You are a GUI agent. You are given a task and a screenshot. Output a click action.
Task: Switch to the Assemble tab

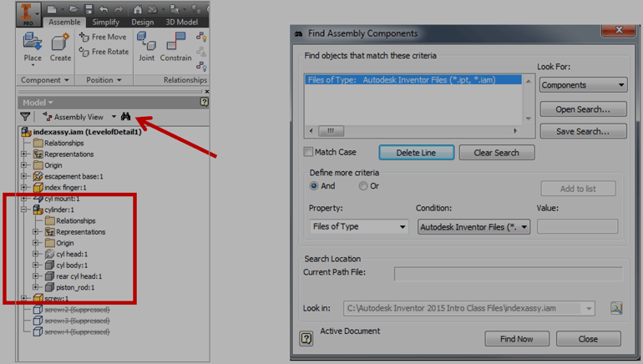(64, 23)
